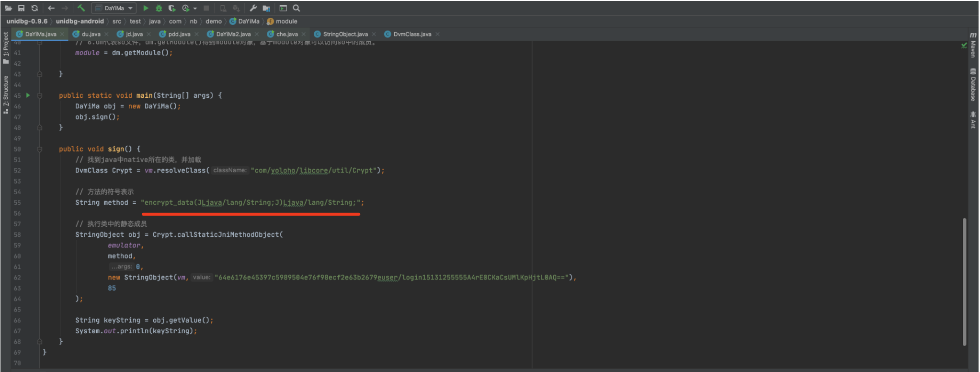Switch to the DaYiMa.java tab
Viewport: 980px width, 372px height.
(x=40, y=34)
